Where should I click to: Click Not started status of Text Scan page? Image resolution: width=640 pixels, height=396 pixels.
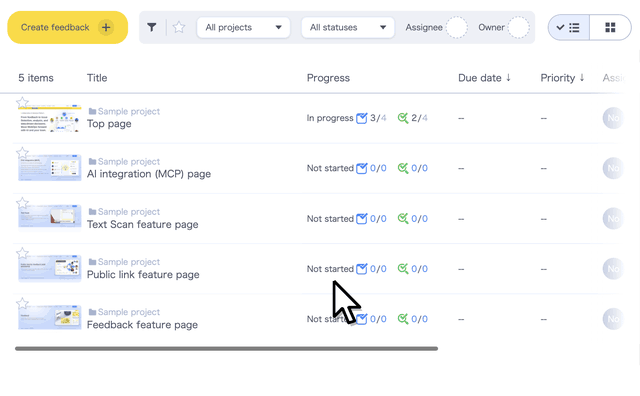330,218
